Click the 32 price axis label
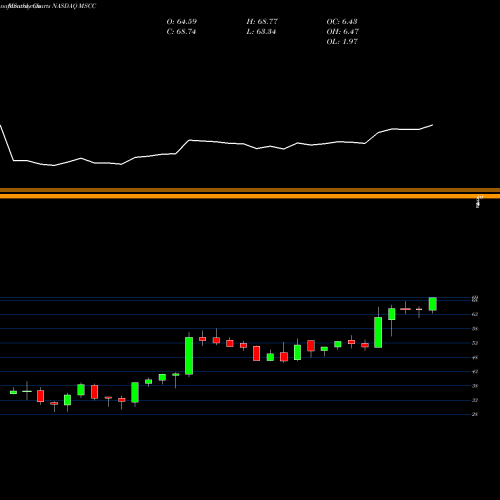 475,400
